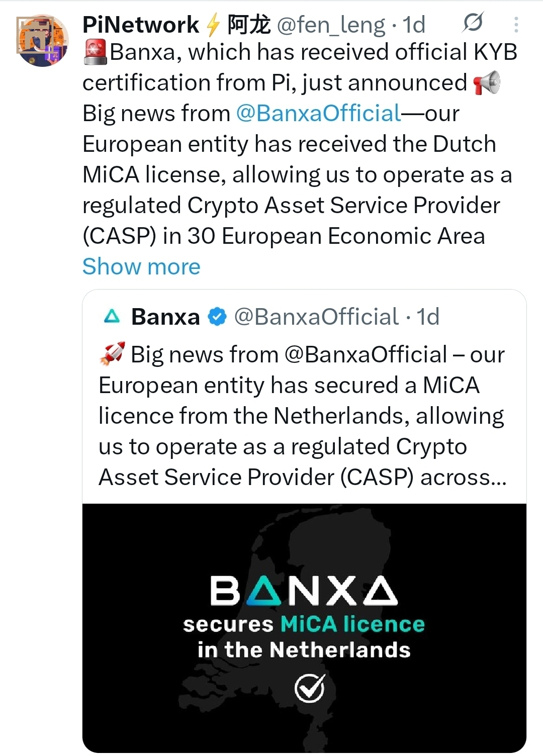Open gray @BanxaOfficial handle in quoted header
543x756 pixels.
tap(316, 317)
